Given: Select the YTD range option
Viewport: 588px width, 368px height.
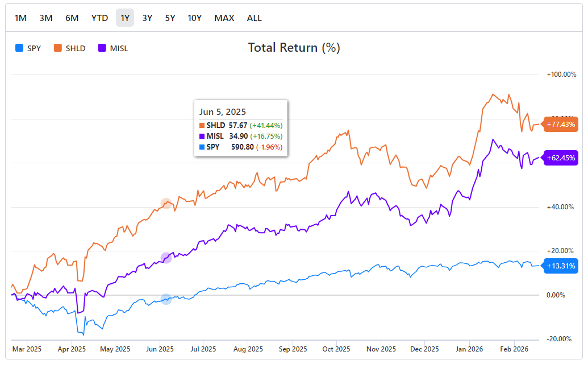Looking at the screenshot, I should coord(99,18).
